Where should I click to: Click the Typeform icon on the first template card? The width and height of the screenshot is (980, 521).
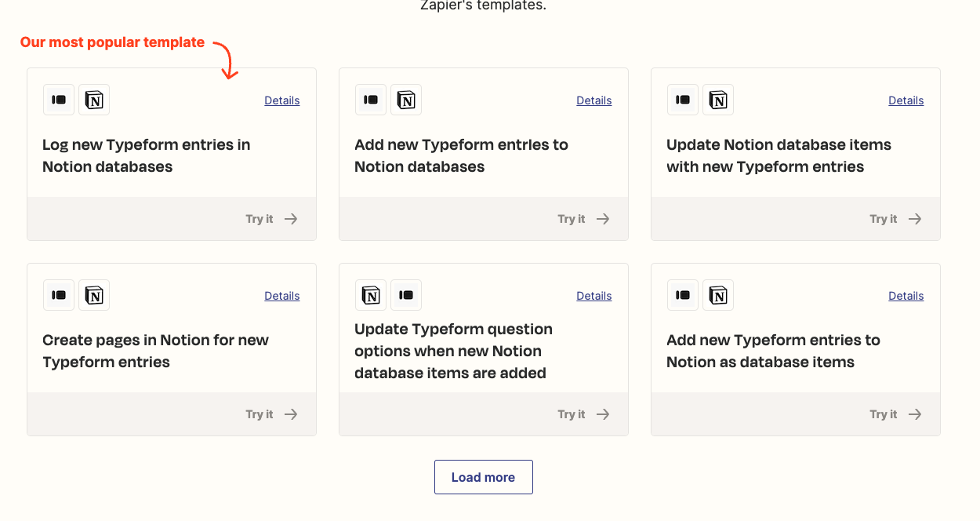(59, 100)
